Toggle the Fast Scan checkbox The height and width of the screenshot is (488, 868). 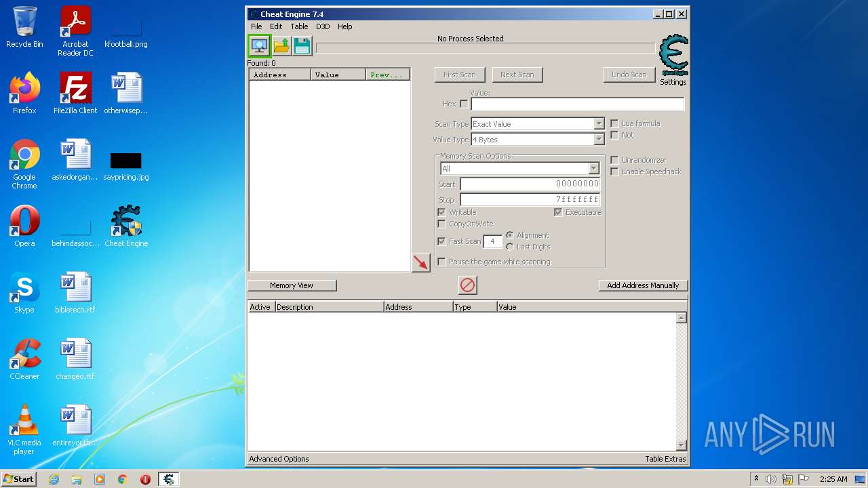(441, 241)
